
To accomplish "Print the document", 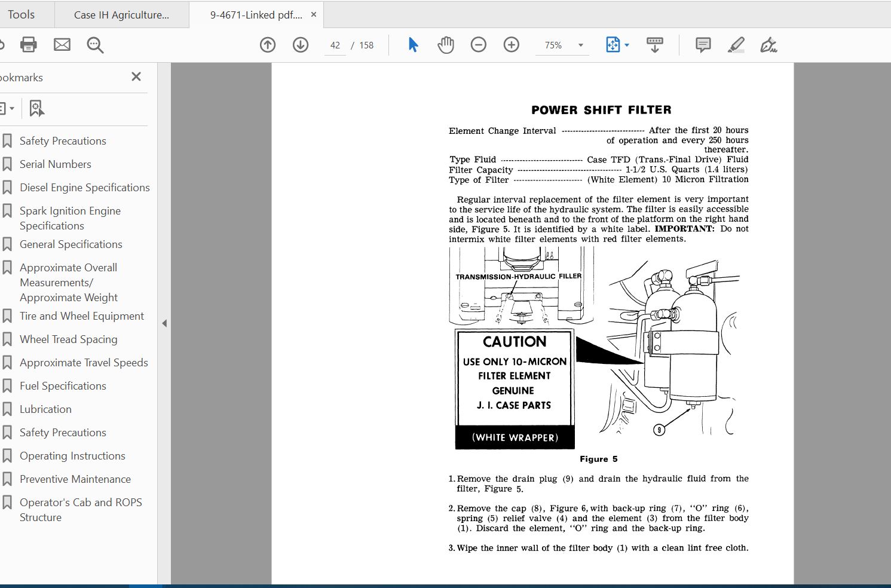I will tap(28, 44).
